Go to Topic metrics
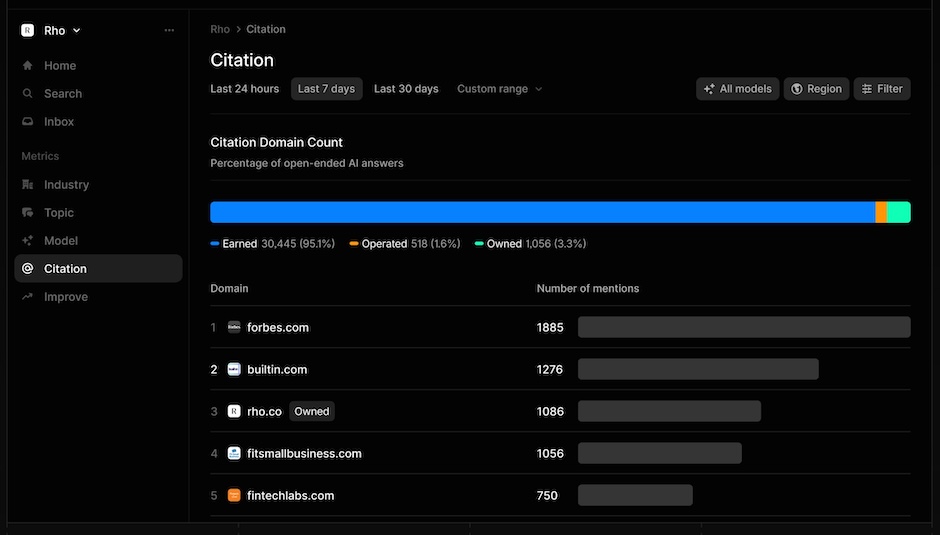This screenshot has width=940, height=535. (48, 213)
